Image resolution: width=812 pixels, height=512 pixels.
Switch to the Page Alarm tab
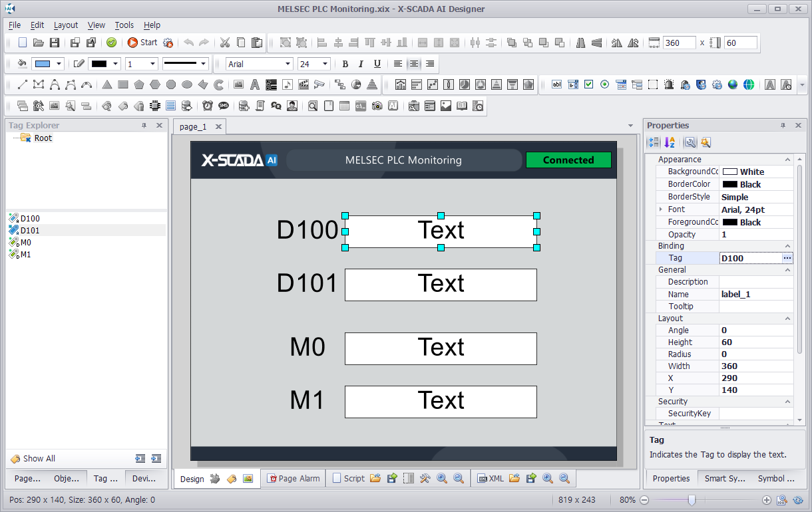point(294,478)
